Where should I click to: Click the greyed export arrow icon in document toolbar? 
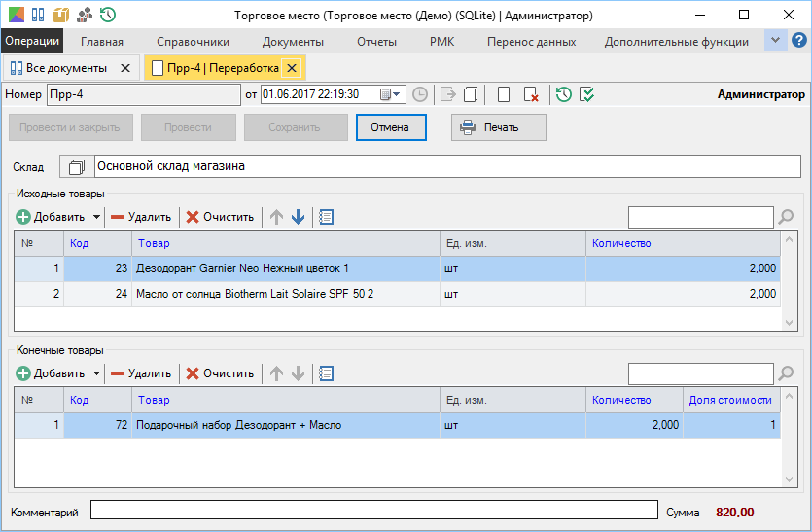(448, 94)
